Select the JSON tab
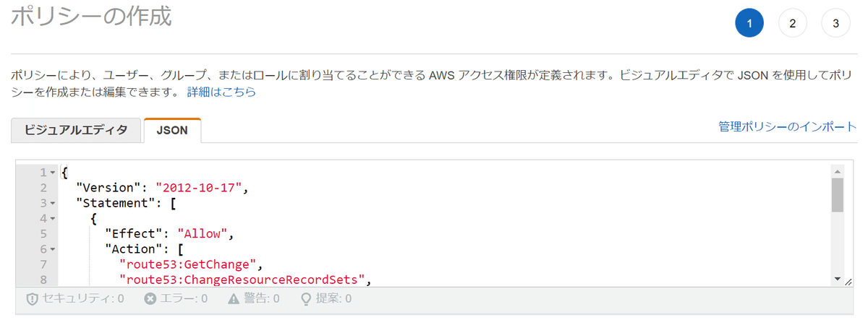 pos(172,130)
